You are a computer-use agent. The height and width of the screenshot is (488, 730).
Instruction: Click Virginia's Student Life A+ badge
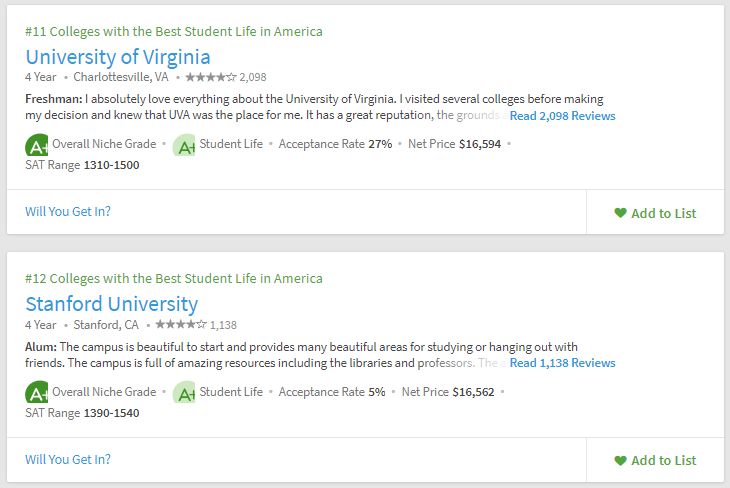click(x=184, y=145)
